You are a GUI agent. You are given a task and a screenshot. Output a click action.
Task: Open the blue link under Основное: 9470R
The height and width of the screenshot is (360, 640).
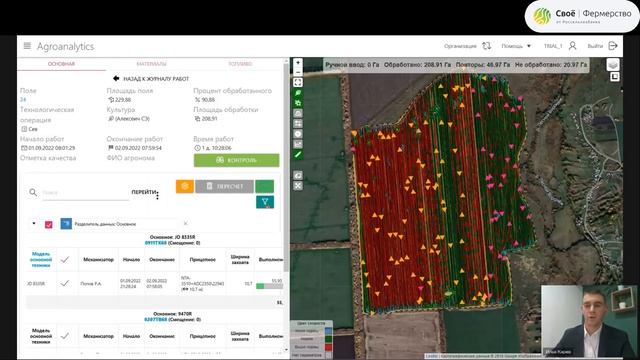click(x=156, y=320)
